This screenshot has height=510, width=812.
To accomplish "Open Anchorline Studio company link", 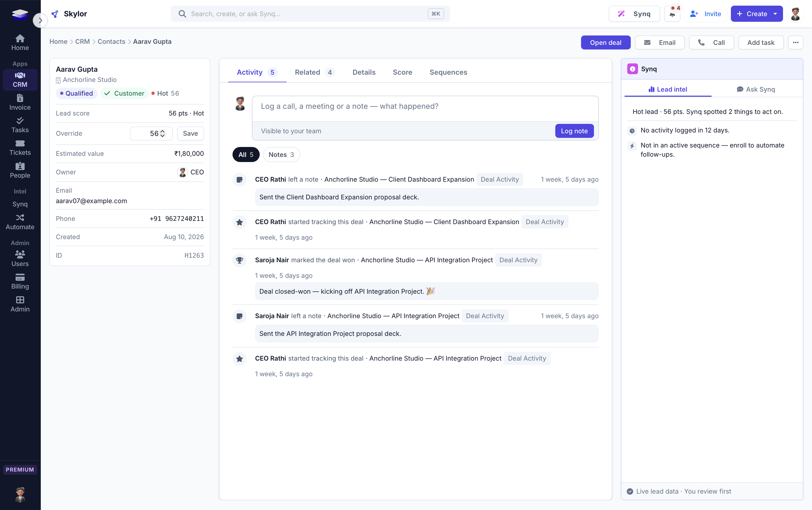I will pyautogui.click(x=90, y=80).
